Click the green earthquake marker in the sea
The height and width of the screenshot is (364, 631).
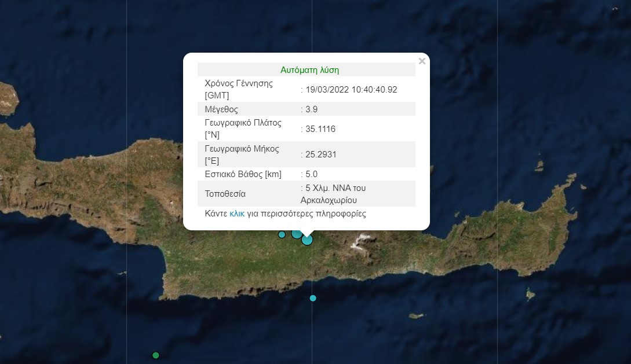155,355
